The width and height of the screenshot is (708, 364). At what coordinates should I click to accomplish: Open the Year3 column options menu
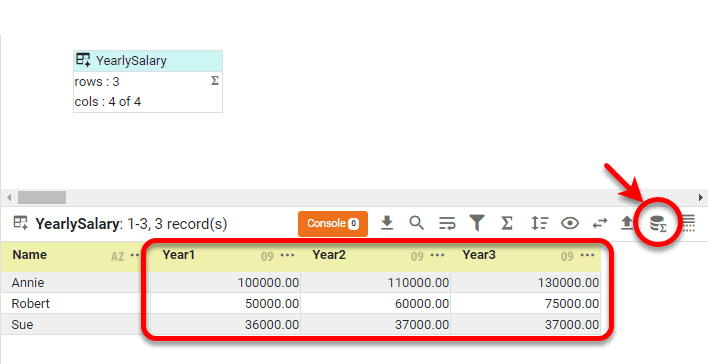click(587, 255)
